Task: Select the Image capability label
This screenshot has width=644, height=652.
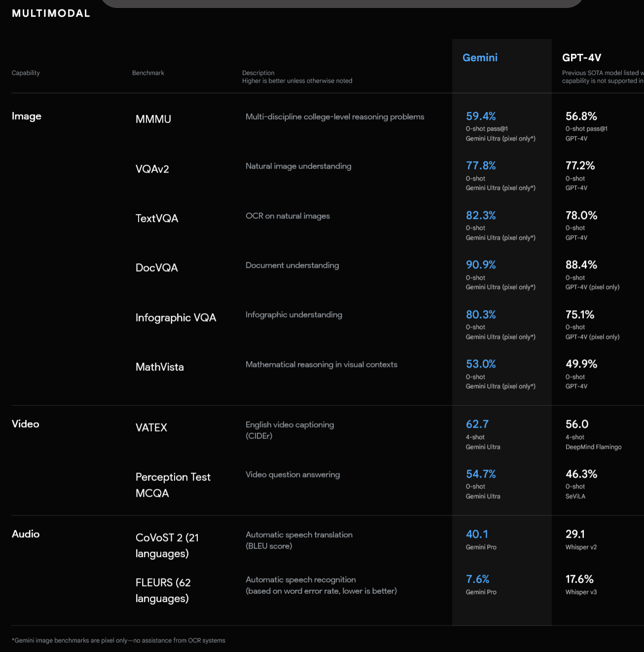Action: click(x=27, y=116)
